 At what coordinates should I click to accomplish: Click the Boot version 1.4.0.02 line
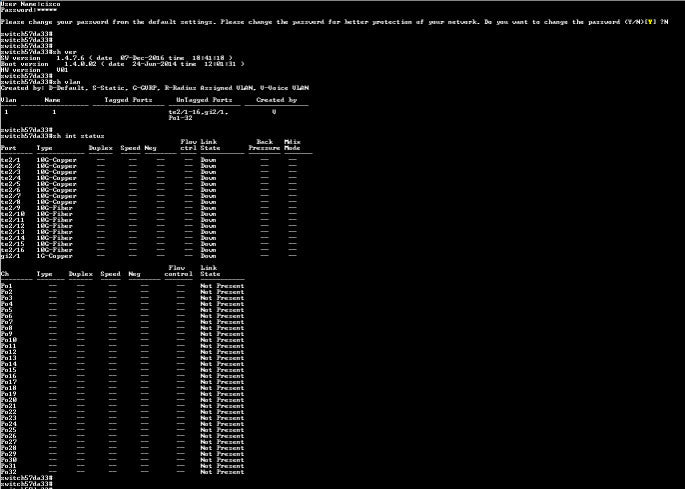pyautogui.click(x=122, y=64)
